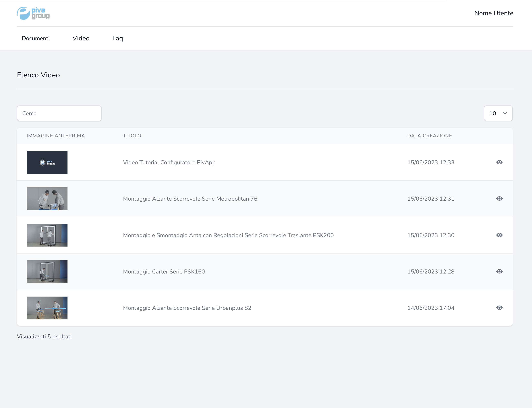Screen dimensions: 532x408
Task: Click date 15/06/2023 12:33
Action: 431,162
